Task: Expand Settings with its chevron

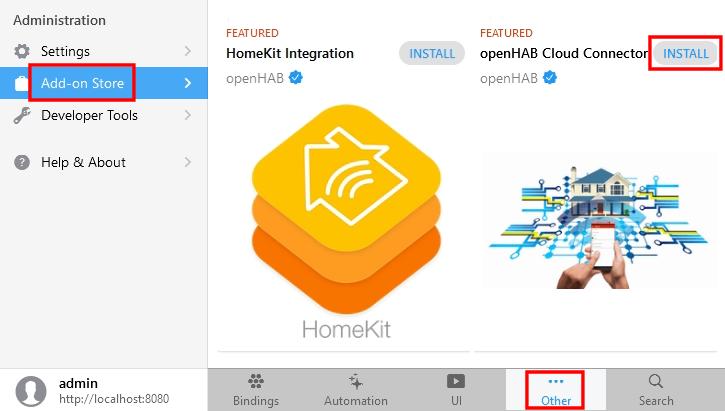Action: pos(188,51)
